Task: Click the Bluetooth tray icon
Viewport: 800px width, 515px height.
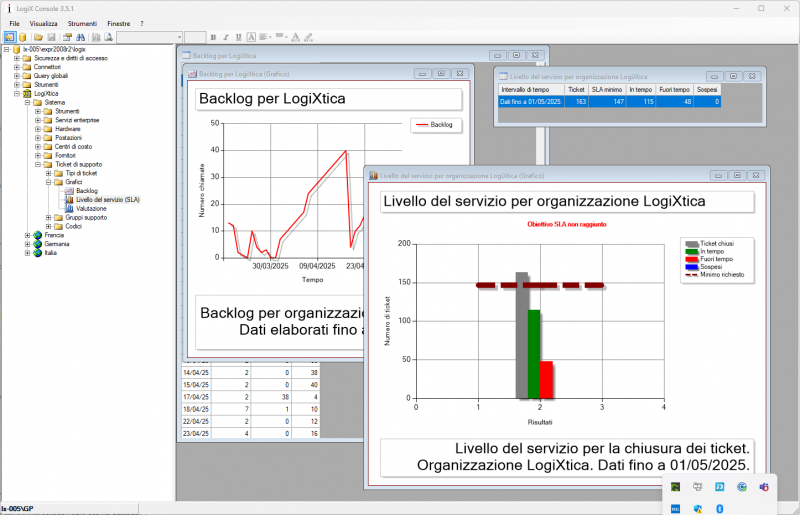Action: (720, 509)
